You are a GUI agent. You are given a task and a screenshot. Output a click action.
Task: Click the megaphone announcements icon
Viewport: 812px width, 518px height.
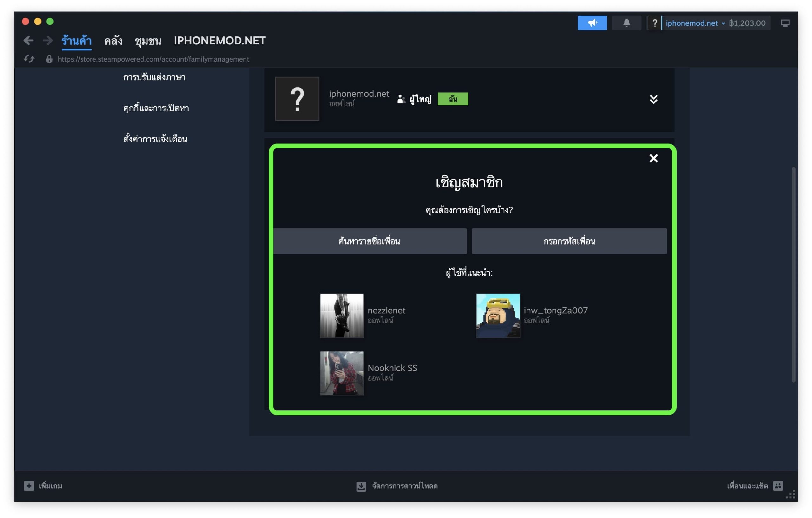[592, 23]
